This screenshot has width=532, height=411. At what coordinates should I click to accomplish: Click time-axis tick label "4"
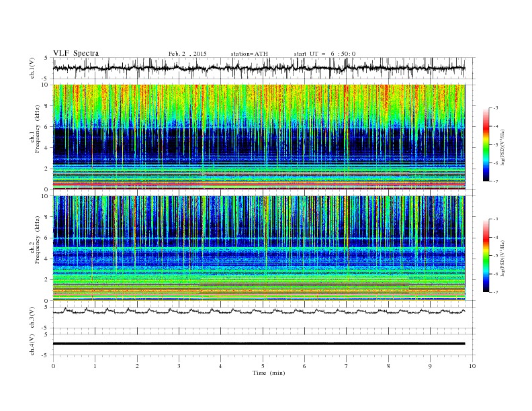click(220, 366)
